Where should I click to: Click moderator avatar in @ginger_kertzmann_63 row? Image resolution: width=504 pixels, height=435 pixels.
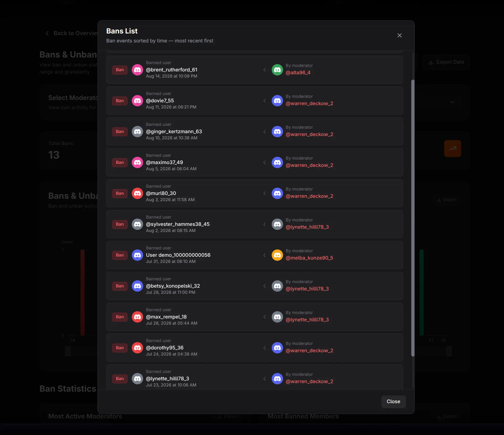coord(277,132)
